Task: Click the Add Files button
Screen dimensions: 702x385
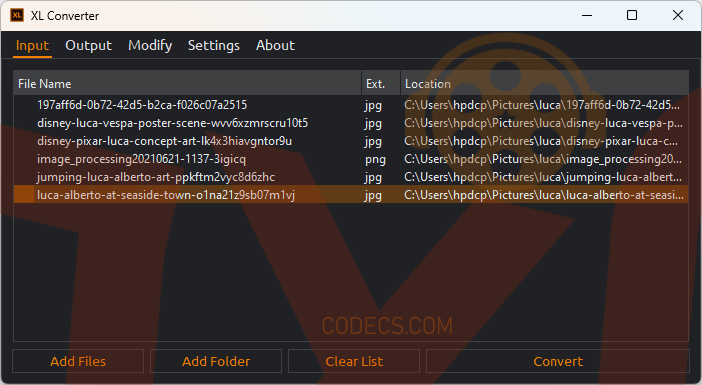Action: [78, 361]
